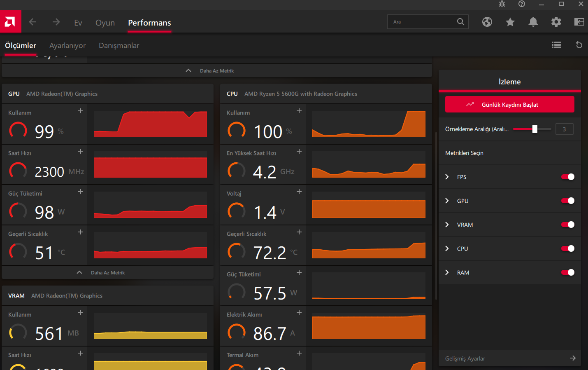The height and width of the screenshot is (370, 588).
Task: Open the Ayarlanıyor sub-tab
Action: (67, 46)
